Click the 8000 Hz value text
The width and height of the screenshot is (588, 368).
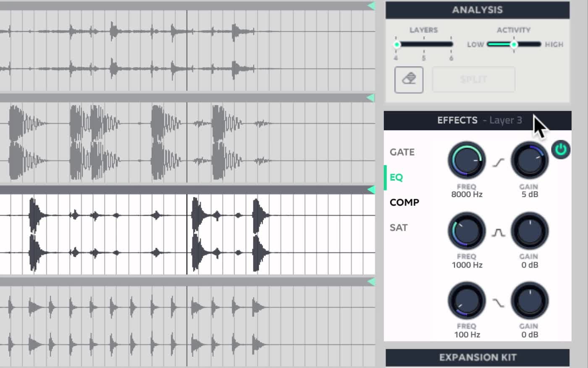(467, 195)
